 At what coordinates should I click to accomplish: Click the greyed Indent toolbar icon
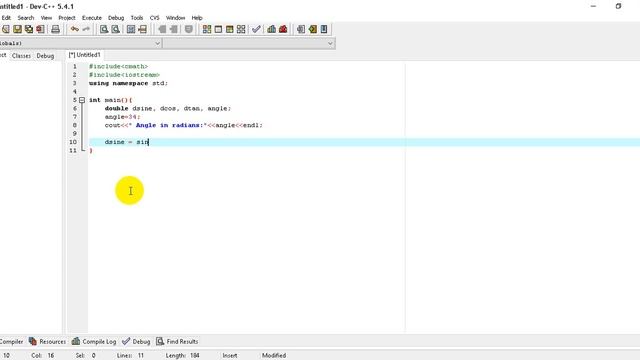[x=173, y=29]
